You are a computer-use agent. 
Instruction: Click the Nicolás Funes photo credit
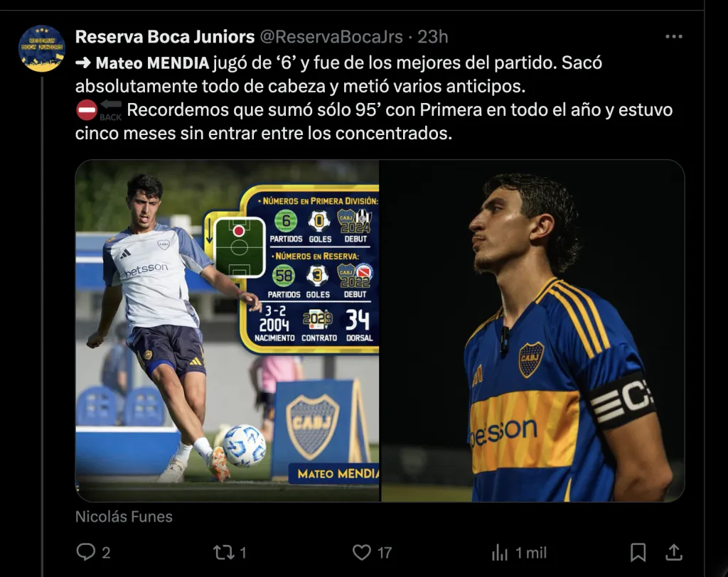tap(124, 517)
